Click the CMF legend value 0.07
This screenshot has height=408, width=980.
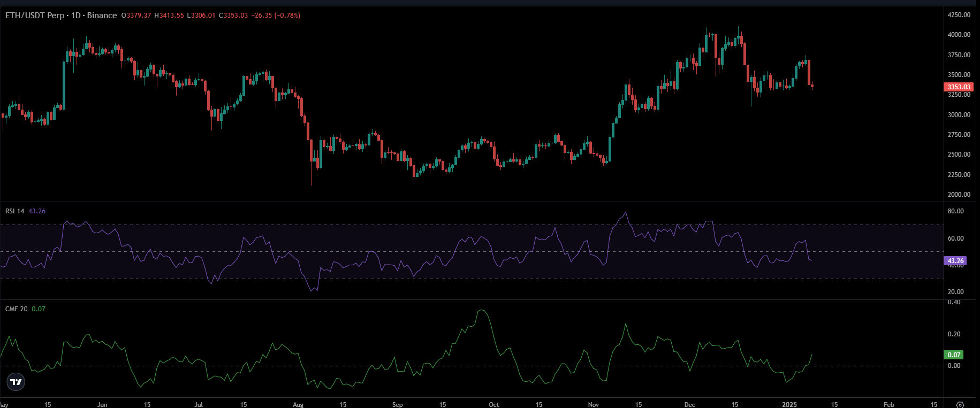tap(39, 309)
